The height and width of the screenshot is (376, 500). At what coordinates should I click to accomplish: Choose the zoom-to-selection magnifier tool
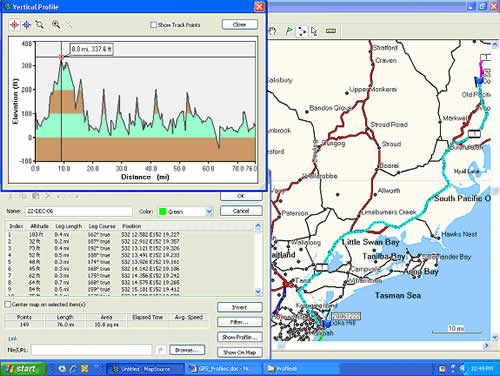40,24
